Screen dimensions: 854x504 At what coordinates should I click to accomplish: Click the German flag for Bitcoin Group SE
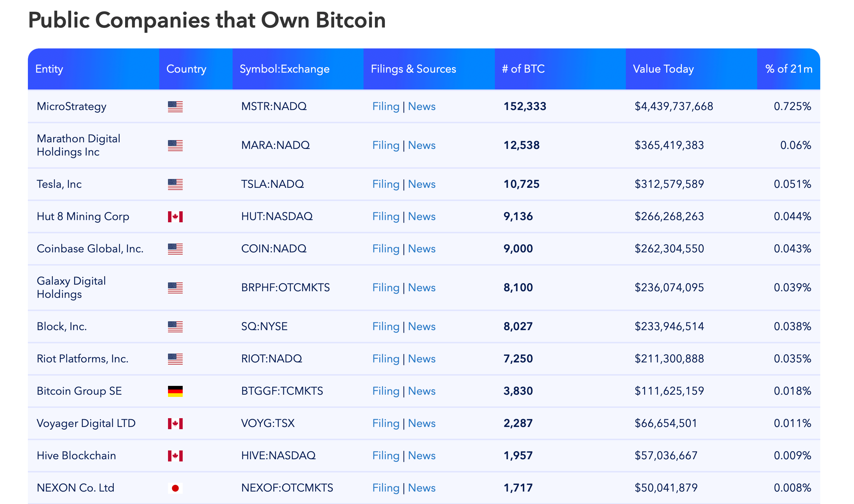175,391
